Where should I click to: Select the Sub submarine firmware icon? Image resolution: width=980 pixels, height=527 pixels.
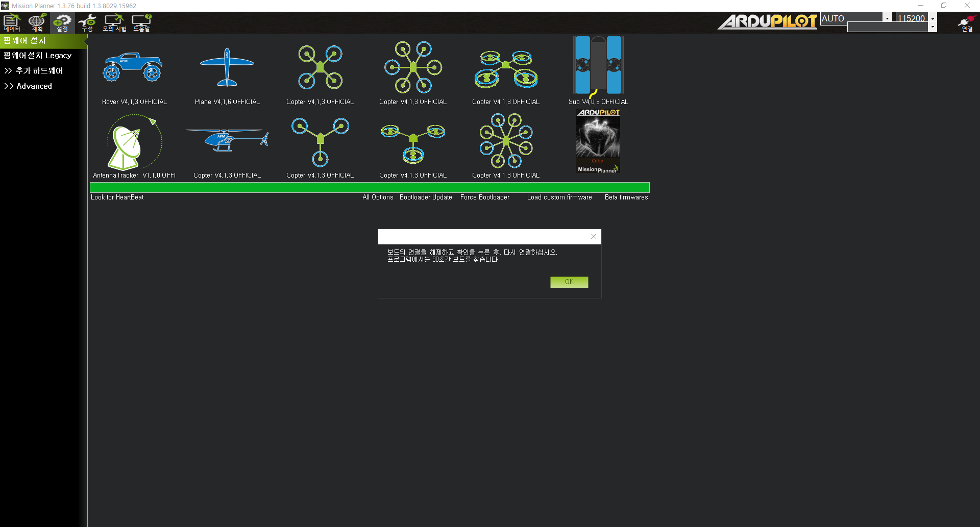[x=598, y=66]
